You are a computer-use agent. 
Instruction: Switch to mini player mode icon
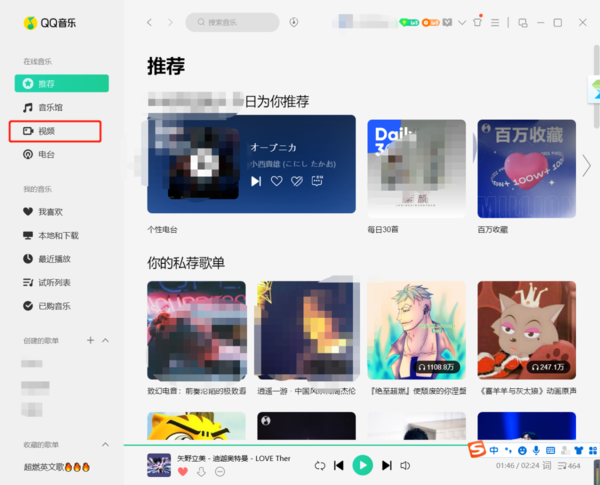click(523, 23)
